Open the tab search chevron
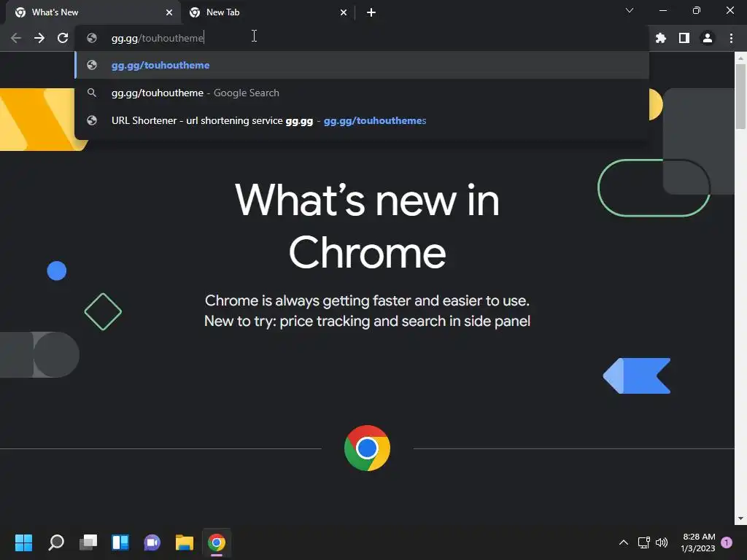This screenshot has width=747, height=560. coord(630,10)
